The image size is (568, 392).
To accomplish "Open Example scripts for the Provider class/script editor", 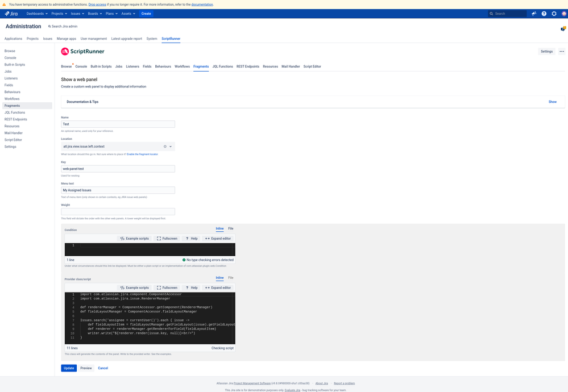I will [x=134, y=287].
